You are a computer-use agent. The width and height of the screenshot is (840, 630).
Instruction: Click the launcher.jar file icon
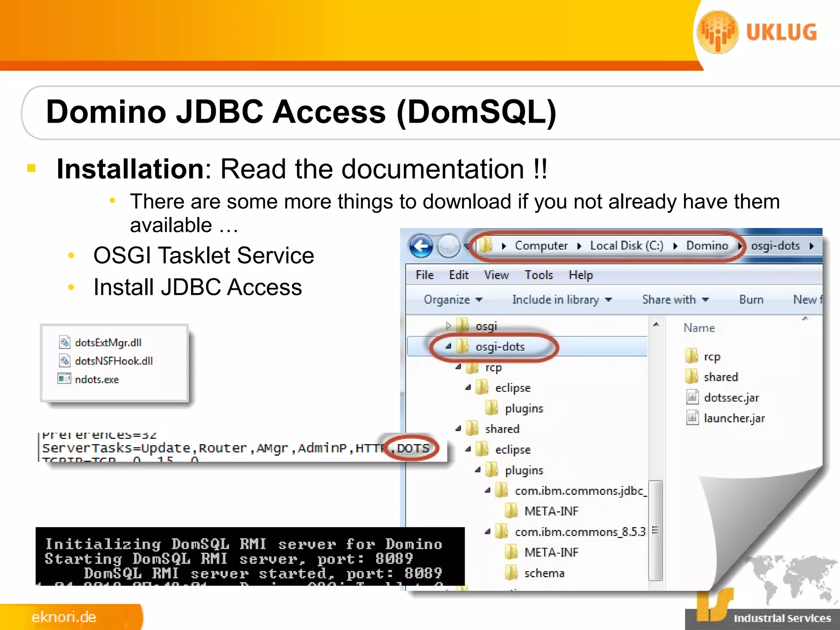tap(692, 418)
